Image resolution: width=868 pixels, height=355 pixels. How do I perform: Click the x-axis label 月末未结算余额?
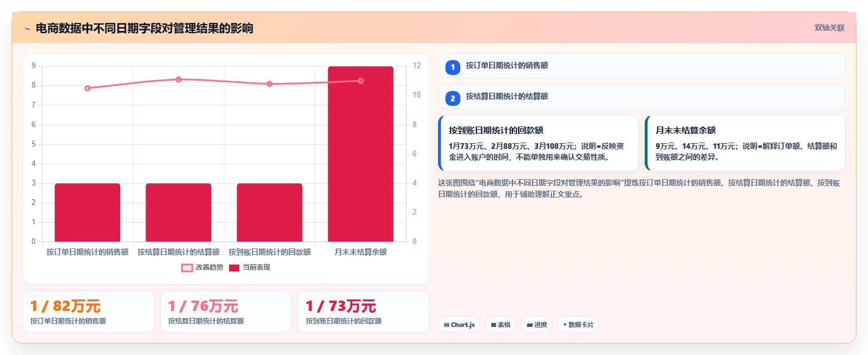pos(361,252)
